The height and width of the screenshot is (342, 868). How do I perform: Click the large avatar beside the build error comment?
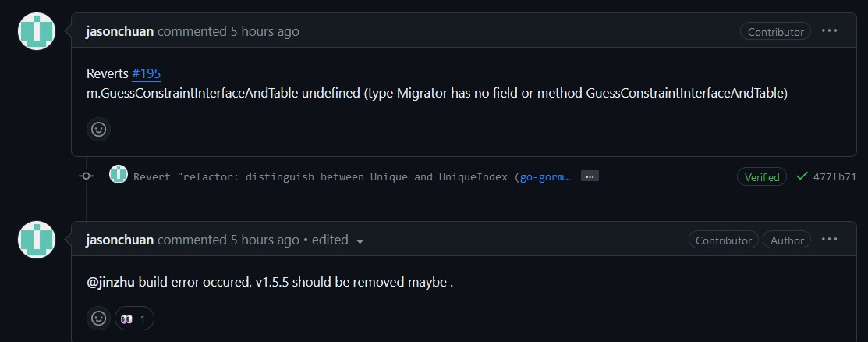[37, 240]
